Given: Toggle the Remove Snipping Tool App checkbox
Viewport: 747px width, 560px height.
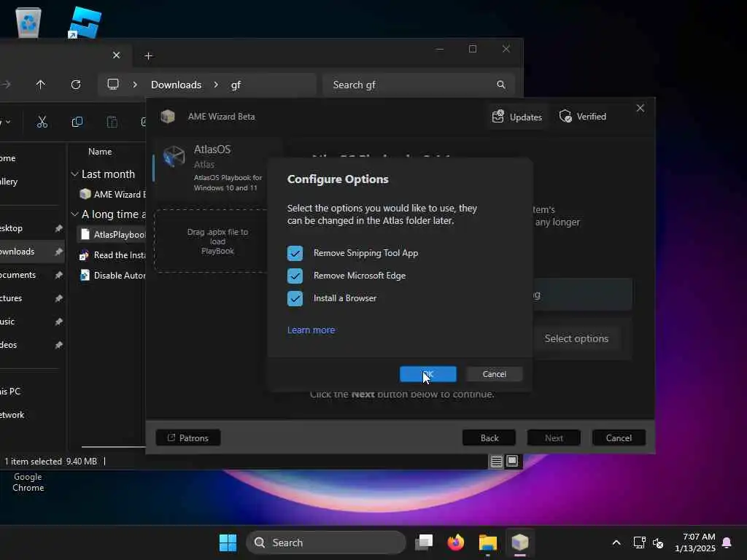Looking at the screenshot, I should 295,253.
